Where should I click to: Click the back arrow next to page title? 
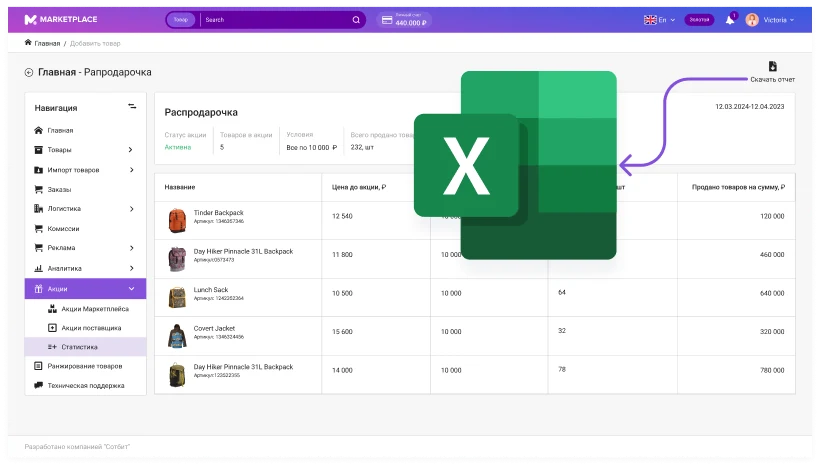(29, 73)
